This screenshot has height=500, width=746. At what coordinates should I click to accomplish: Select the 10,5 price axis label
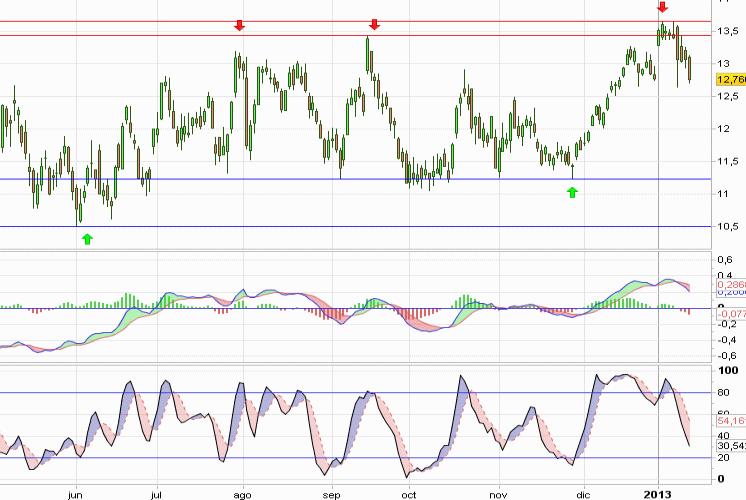tap(728, 227)
